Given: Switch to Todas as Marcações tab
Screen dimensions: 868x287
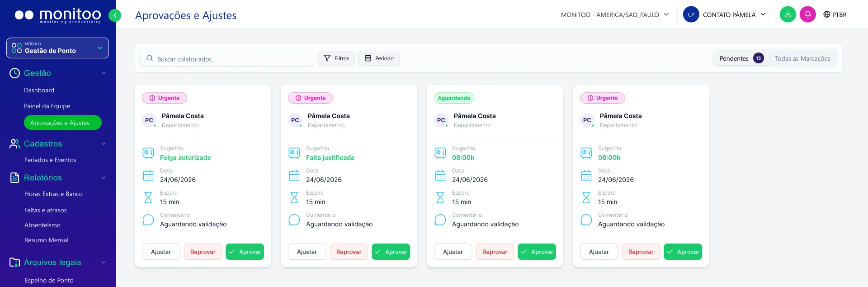Looking at the screenshot, I should (x=802, y=58).
